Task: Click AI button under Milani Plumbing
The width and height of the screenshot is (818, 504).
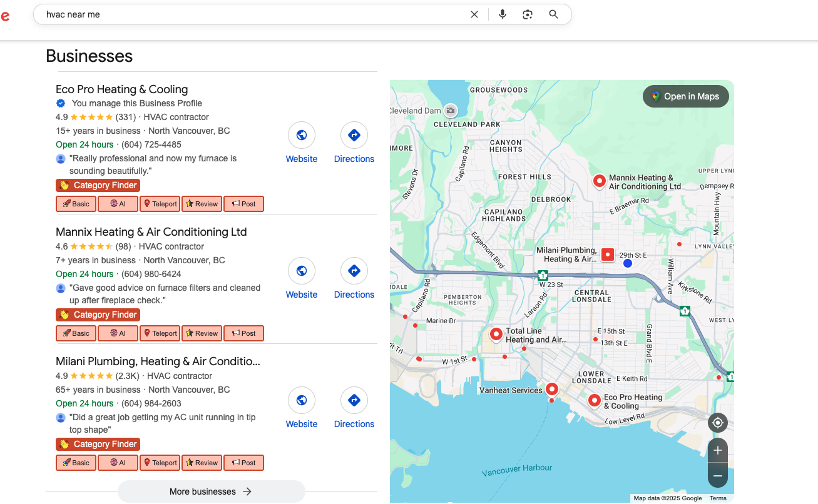Action: 118,463
